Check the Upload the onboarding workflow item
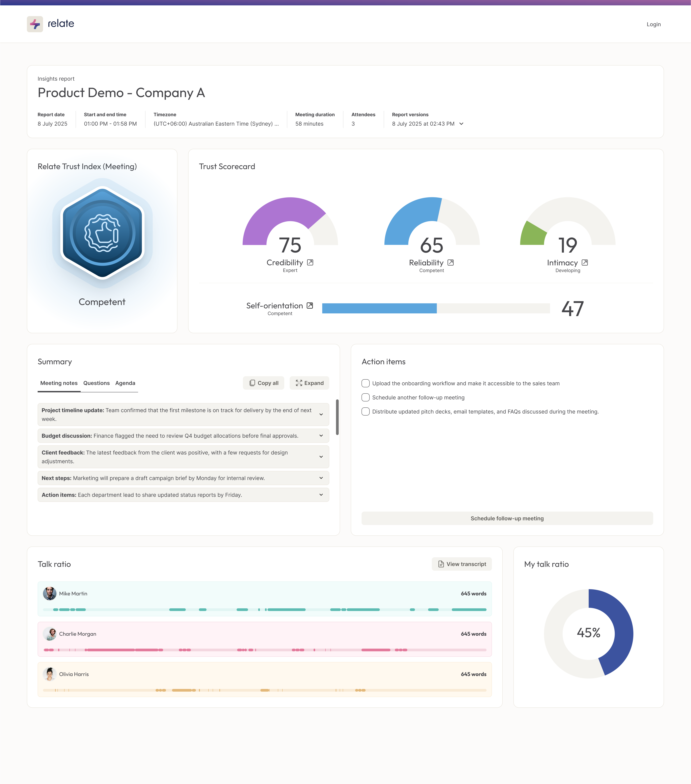This screenshot has height=784, width=691. 365,383
